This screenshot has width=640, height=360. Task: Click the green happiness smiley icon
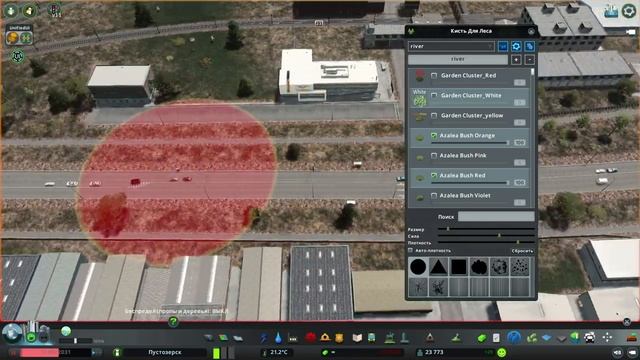coord(502,352)
